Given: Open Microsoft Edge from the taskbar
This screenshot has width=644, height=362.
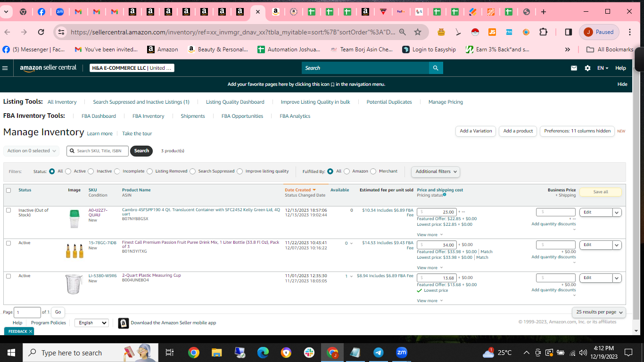Looking at the screenshot, I should (263, 353).
